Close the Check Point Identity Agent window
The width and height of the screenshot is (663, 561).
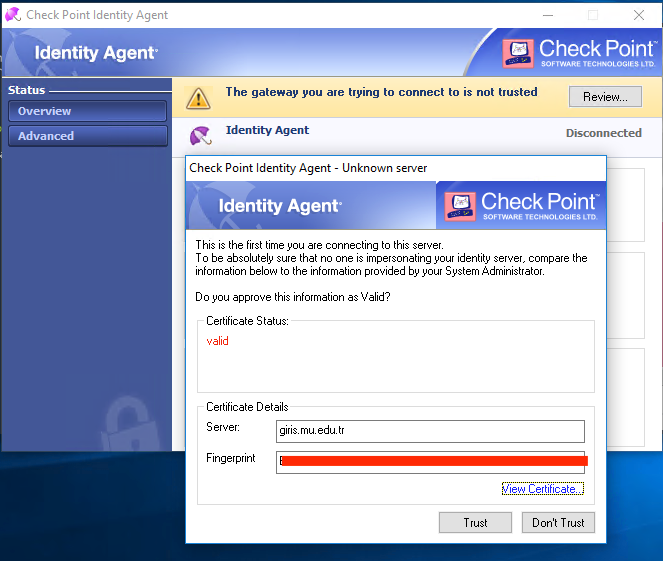coord(639,15)
